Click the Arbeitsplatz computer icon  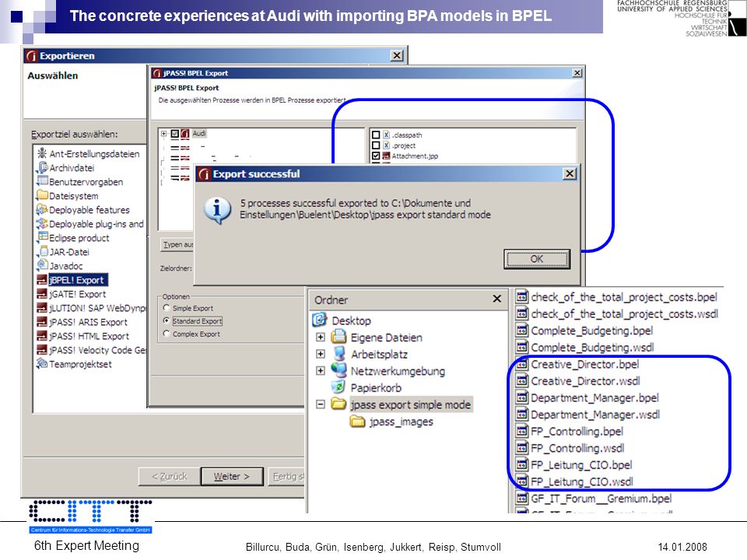point(338,354)
